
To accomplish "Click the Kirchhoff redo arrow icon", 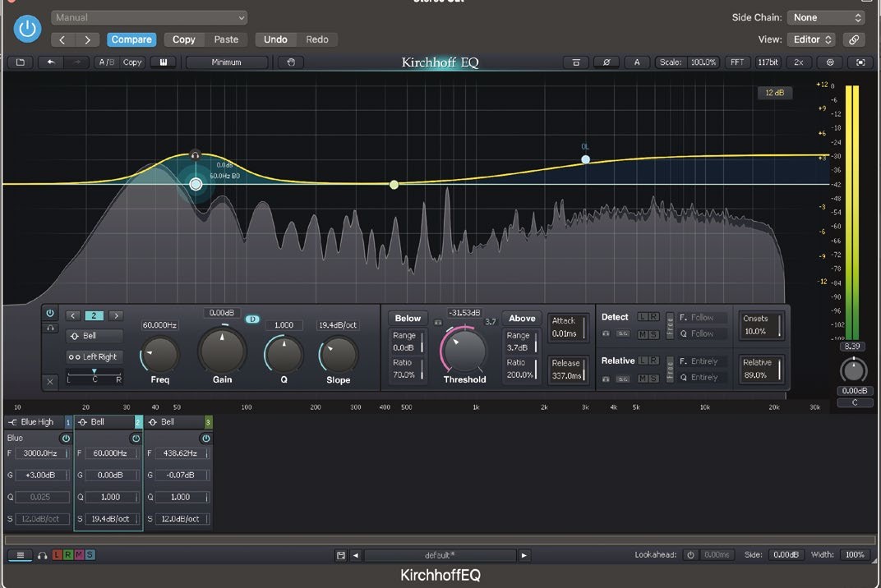I will click(77, 62).
